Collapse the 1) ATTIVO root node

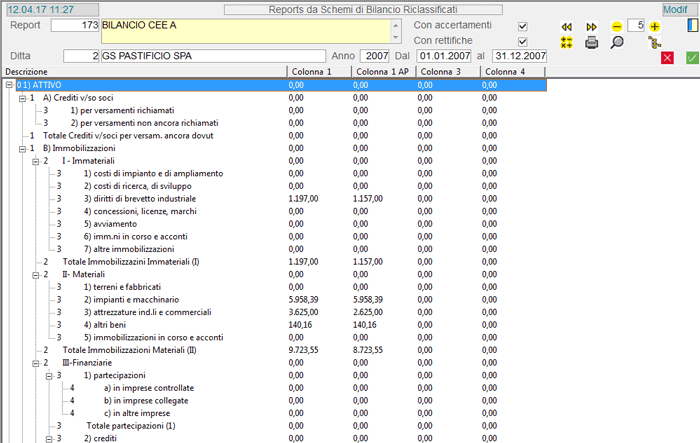[9, 85]
